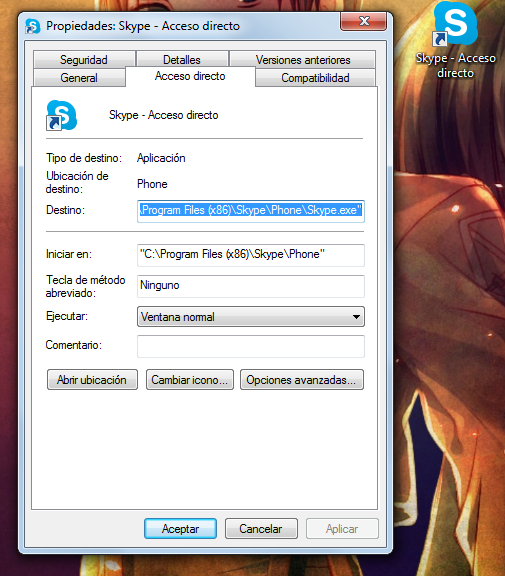Switch to the Detalles tab
505x576 pixels.
[182, 60]
